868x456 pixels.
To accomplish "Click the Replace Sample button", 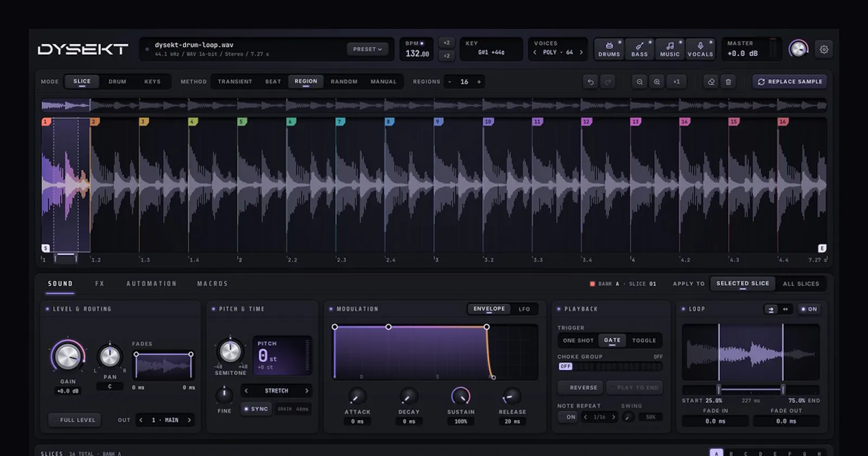I will (790, 82).
